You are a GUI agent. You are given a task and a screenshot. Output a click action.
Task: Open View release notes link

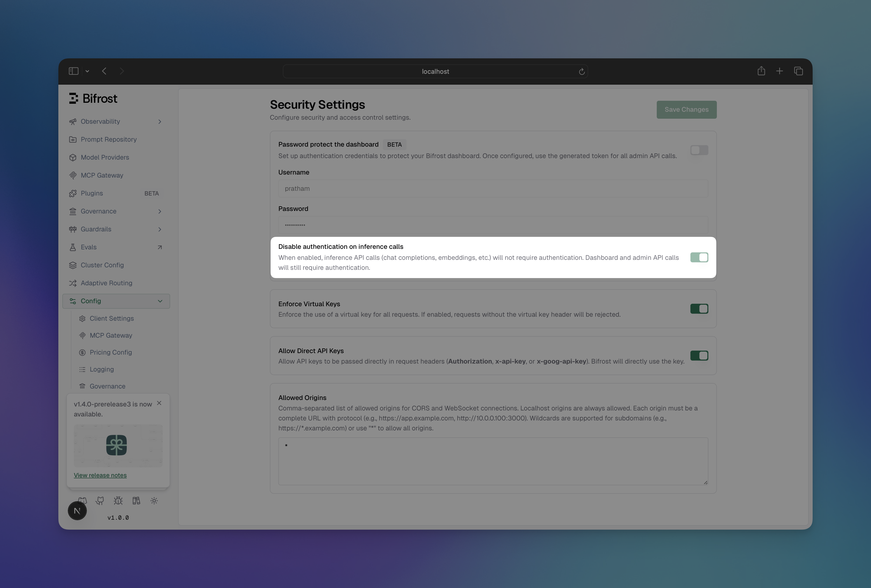[100, 475]
